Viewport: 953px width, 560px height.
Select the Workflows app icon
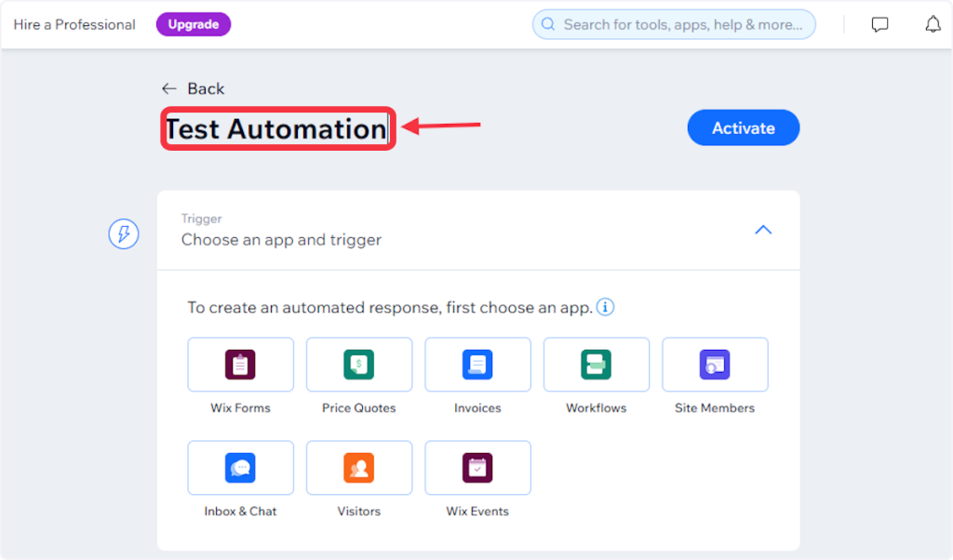596,365
